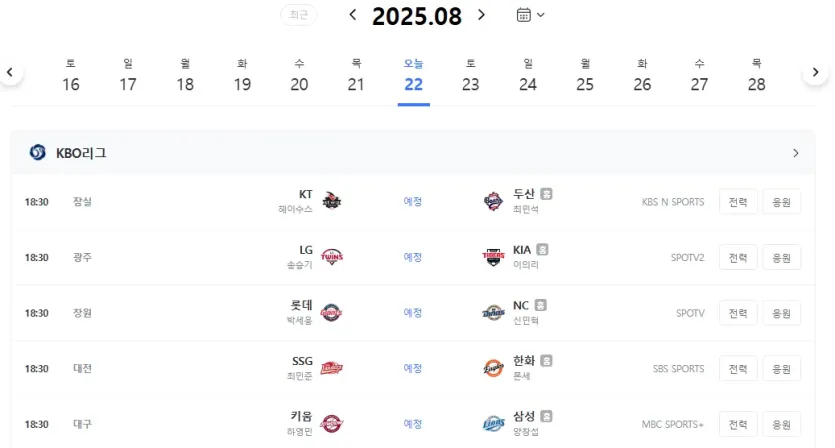Show later dates with right arrow
835x448 pixels.
pyautogui.click(x=815, y=72)
